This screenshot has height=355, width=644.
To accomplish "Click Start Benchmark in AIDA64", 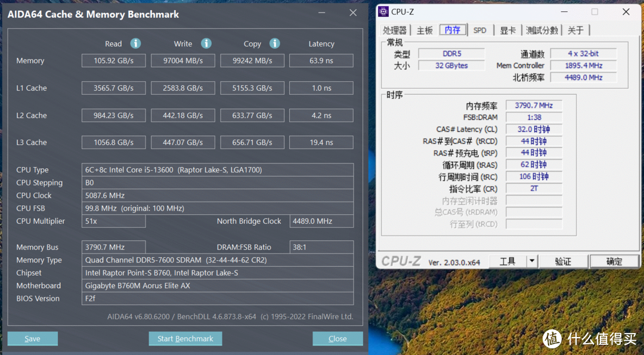I will (185, 338).
